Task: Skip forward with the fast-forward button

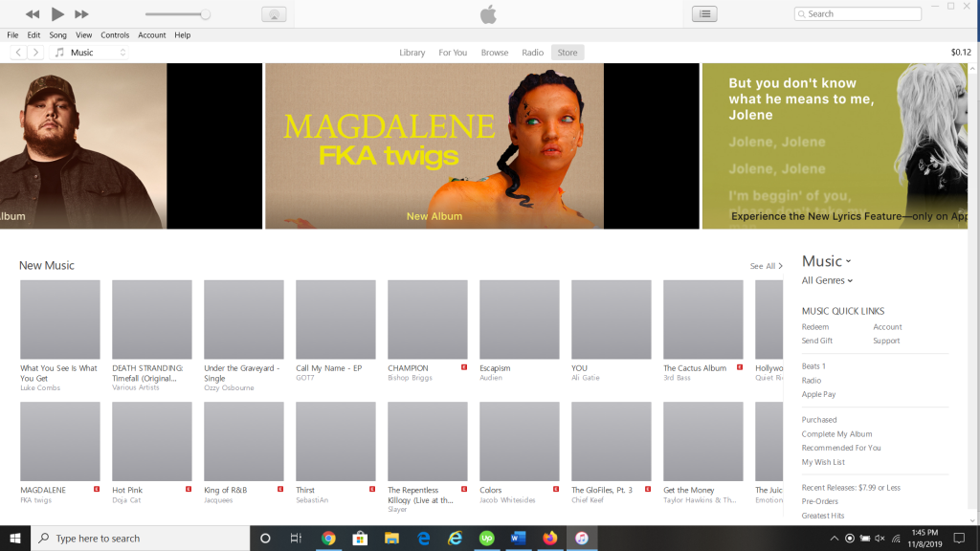Action: [81, 13]
